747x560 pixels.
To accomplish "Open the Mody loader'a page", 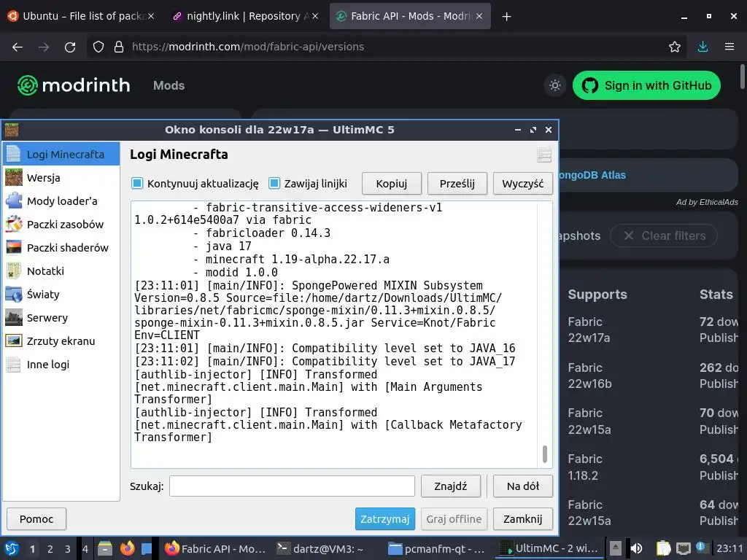I will click(x=61, y=201).
